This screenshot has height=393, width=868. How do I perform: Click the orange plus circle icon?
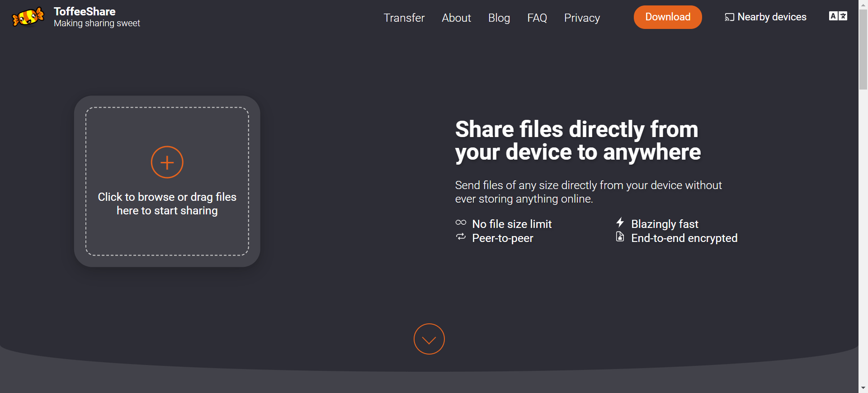pyautogui.click(x=167, y=162)
